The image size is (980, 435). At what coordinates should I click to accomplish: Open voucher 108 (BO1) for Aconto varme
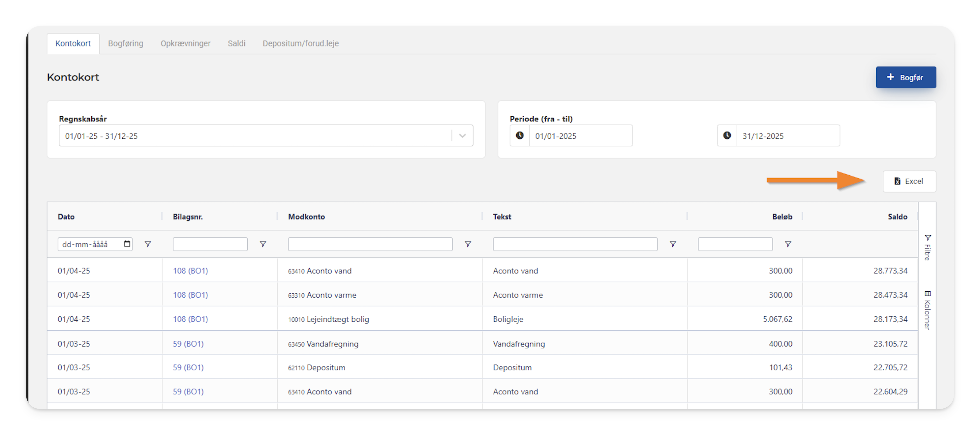pos(190,295)
